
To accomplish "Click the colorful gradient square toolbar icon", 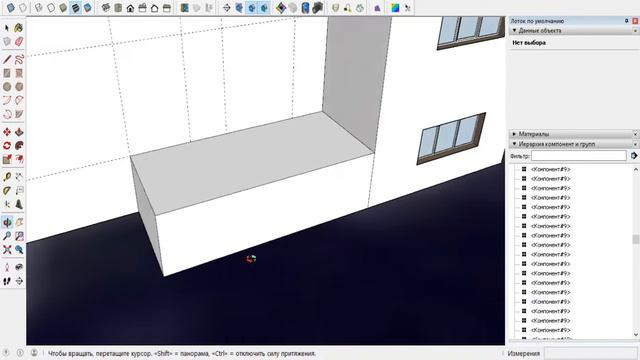I will click(395, 7).
